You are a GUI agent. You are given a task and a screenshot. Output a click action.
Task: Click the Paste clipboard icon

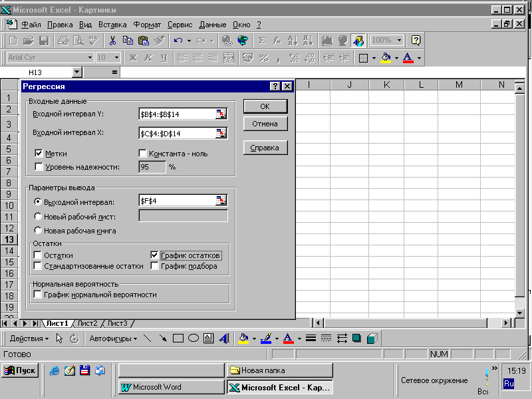[x=144, y=41]
